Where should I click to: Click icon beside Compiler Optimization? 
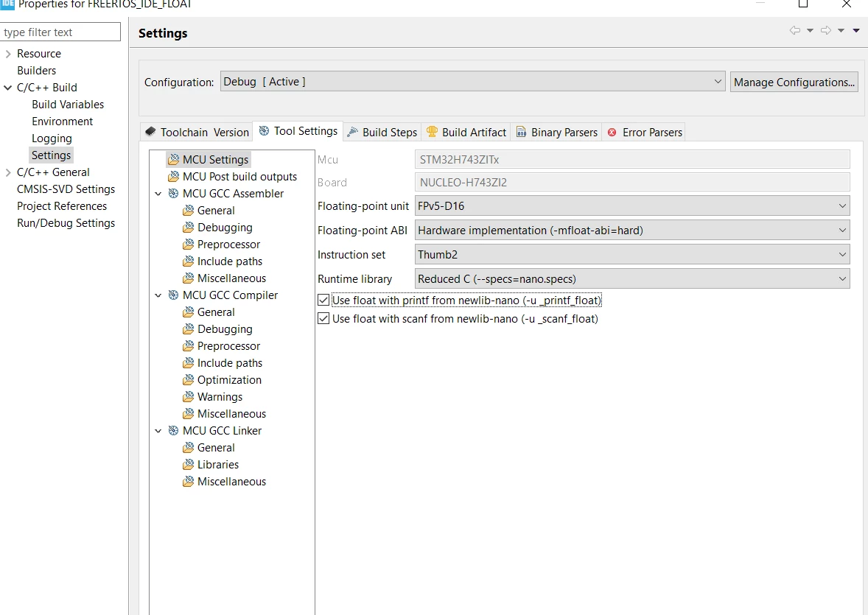pyautogui.click(x=188, y=380)
